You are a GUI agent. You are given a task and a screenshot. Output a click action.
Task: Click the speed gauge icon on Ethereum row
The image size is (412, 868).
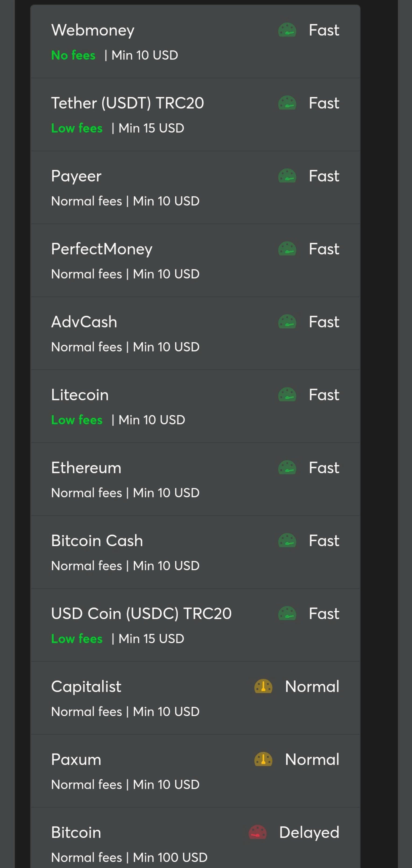(x=287, y=468)
